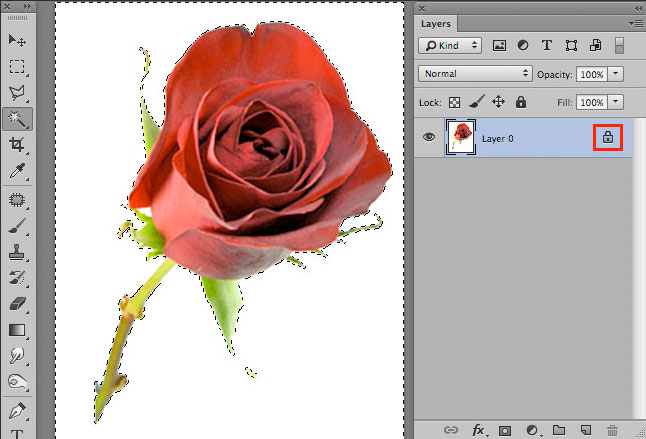Hide Layer 0 using the eye icon
646x439 pixels.
click(429, 138)
